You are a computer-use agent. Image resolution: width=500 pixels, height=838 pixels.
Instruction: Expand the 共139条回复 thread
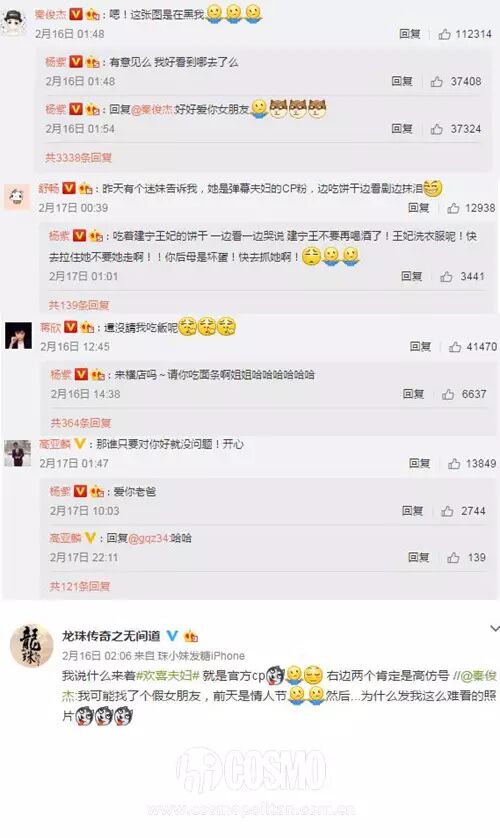pyautogui.click(x=79, y=305)
